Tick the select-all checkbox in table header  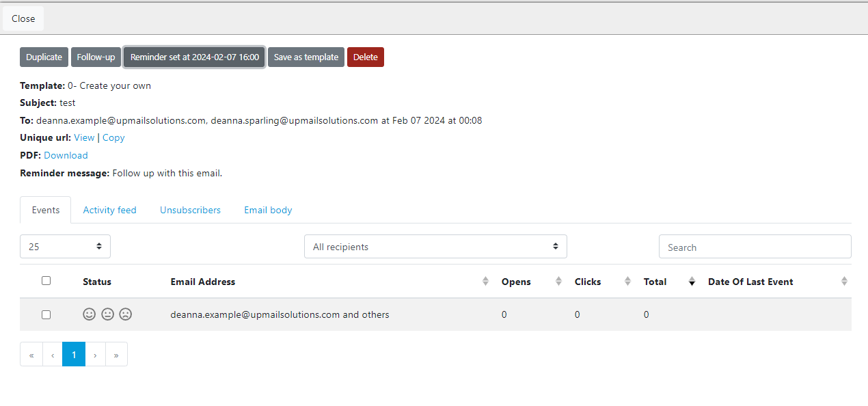pyautogui.click(x=46, y=280)
